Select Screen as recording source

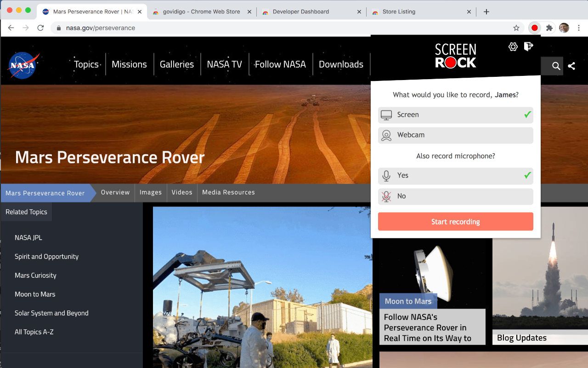456,115
